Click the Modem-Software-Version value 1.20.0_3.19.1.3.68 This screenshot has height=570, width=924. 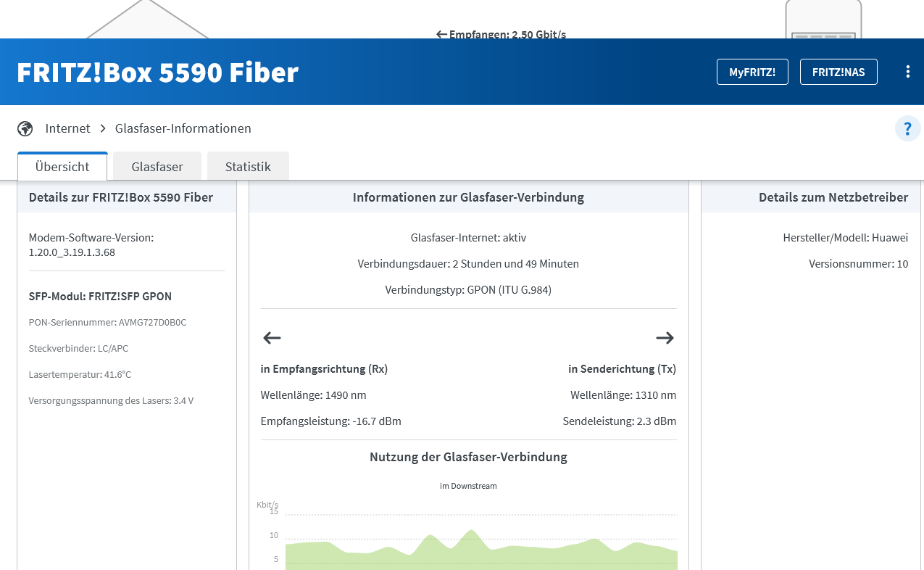tap(72, 252)
